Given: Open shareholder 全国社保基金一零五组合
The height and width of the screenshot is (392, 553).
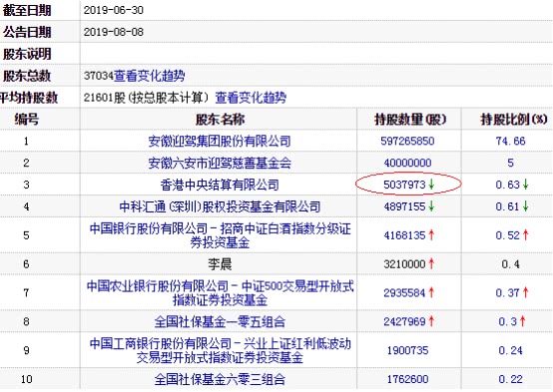Looking at the screenshot, I should click(220, 322).
